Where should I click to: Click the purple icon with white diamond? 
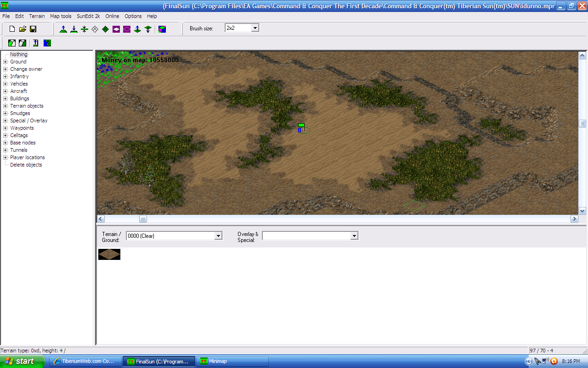[x=116, y=29]
